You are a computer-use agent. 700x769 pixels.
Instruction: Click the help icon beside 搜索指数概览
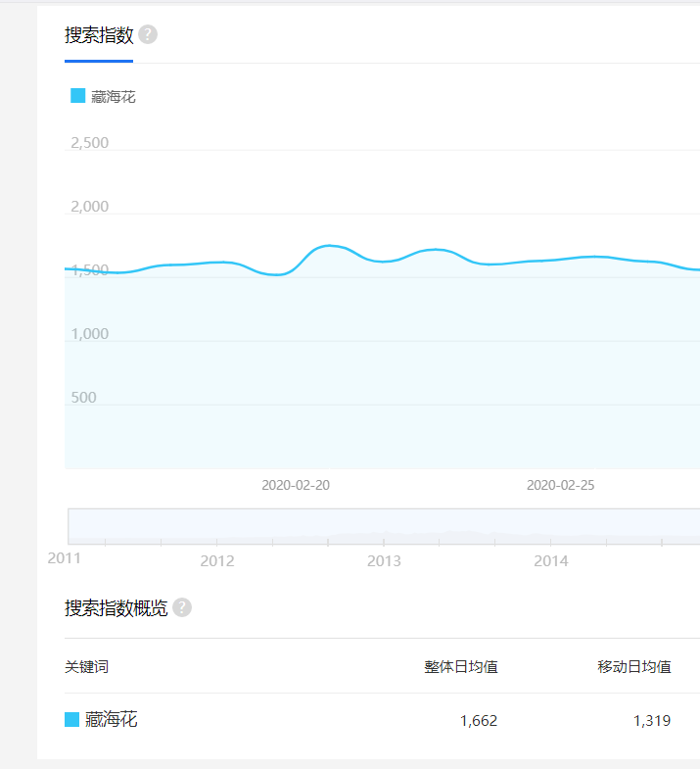(182, 607)
